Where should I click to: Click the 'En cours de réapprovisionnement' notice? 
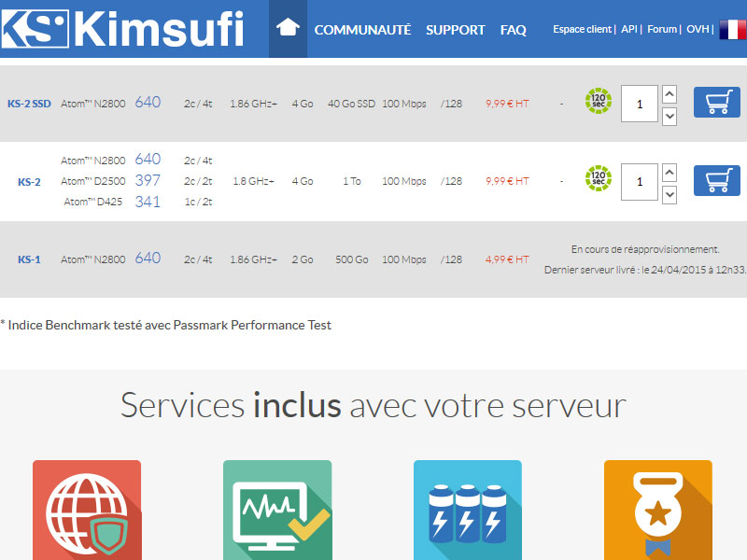click(645, 249)
